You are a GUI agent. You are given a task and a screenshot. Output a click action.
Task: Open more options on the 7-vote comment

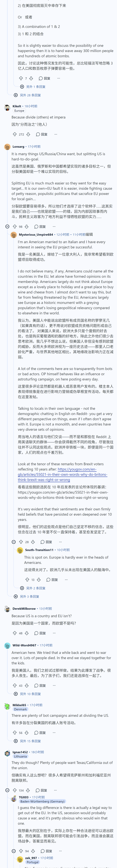click(58, 78)
